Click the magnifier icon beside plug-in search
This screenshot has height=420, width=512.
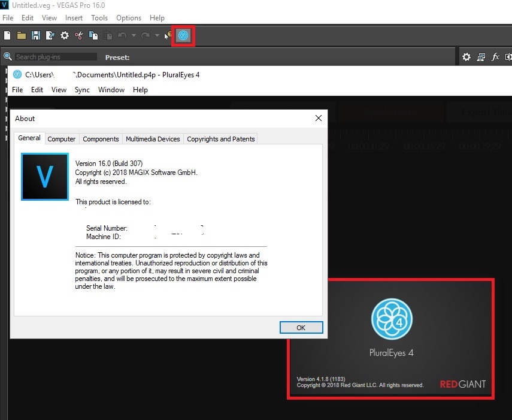point(8,57)
